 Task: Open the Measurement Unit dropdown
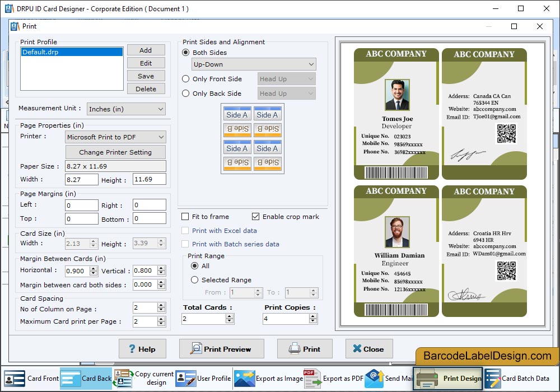(x=126, y=109)
